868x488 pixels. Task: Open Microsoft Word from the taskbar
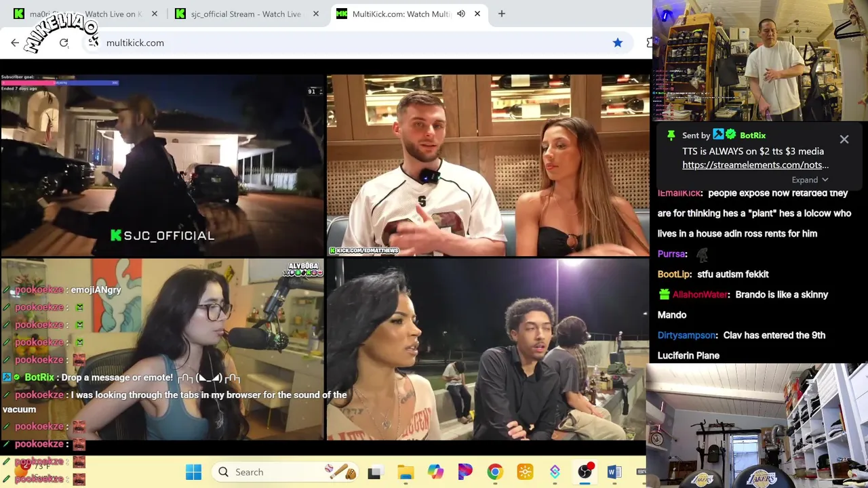pyautogui.click(x=614, y=472)
